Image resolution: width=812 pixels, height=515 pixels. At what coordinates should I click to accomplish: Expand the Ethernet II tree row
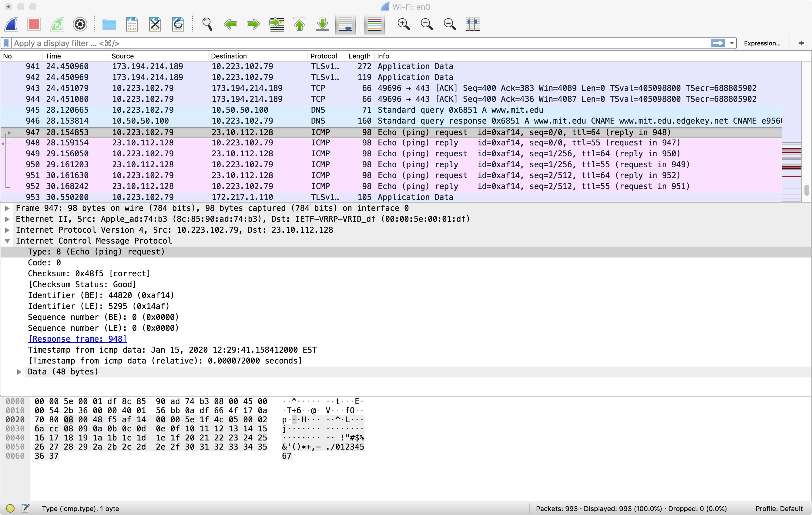(x=7, y=219)
